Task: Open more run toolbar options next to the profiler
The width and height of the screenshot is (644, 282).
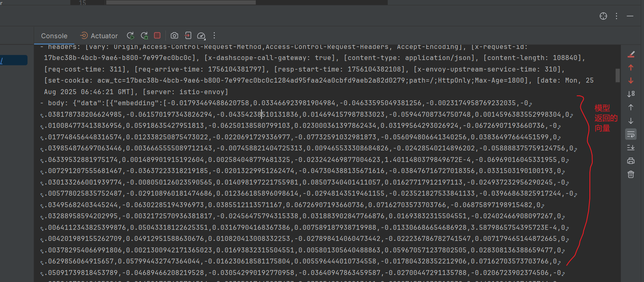Action: point(214,36)
